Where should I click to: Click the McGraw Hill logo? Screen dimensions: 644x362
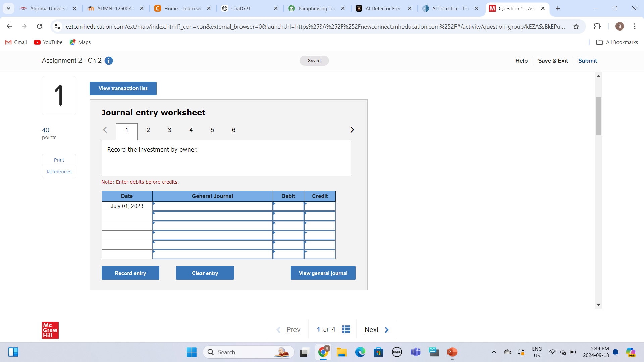coord(50,330)
